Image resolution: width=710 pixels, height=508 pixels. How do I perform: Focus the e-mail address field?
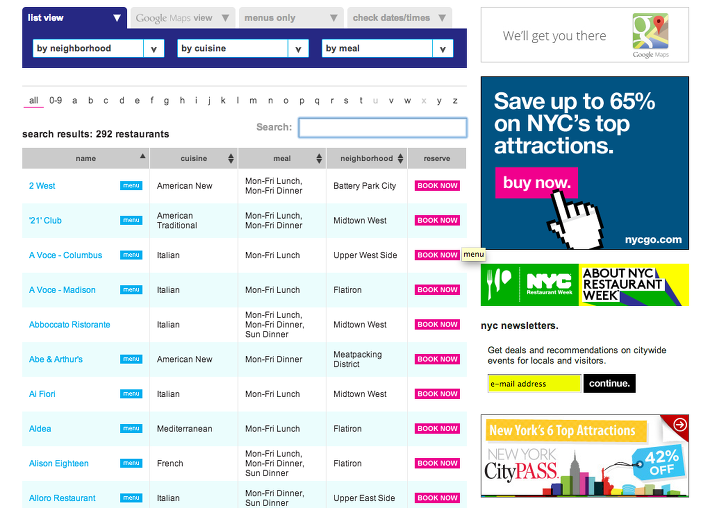point(534,383)
